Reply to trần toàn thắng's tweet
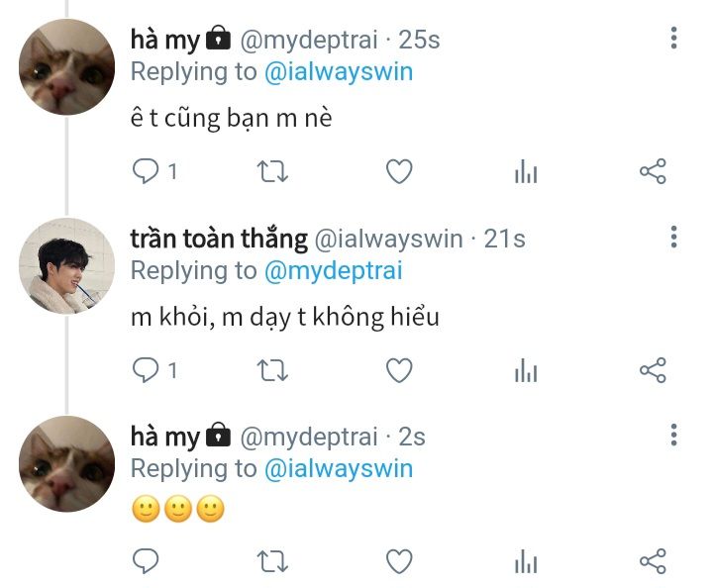This screenshot has width=713, height=588. coord(147,370)
